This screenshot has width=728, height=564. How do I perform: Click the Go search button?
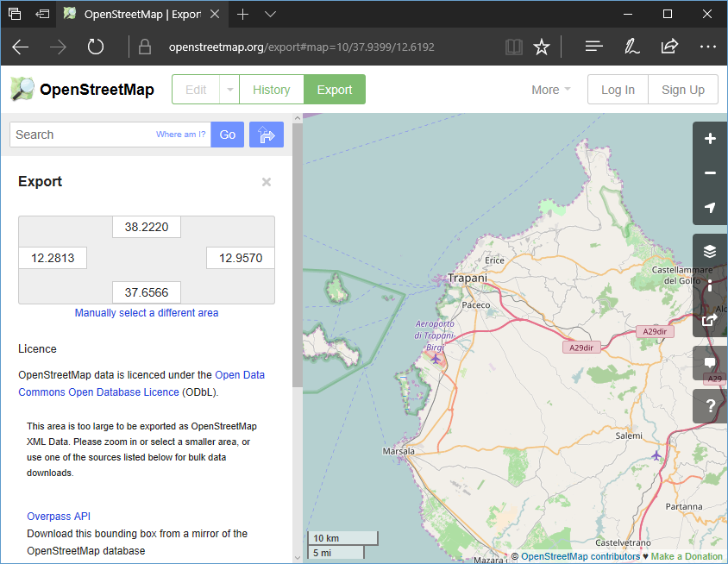[x=228, y=135]
